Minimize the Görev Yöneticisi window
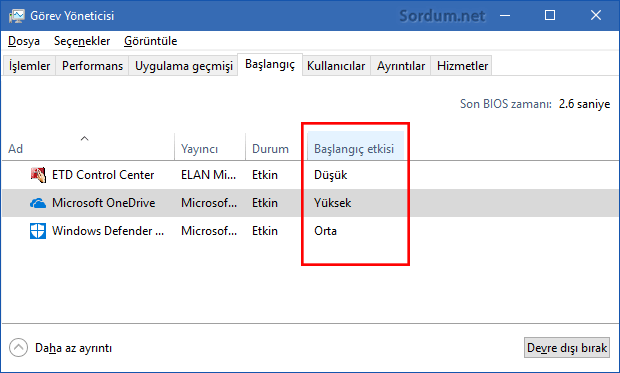 (x=505, y=16)
